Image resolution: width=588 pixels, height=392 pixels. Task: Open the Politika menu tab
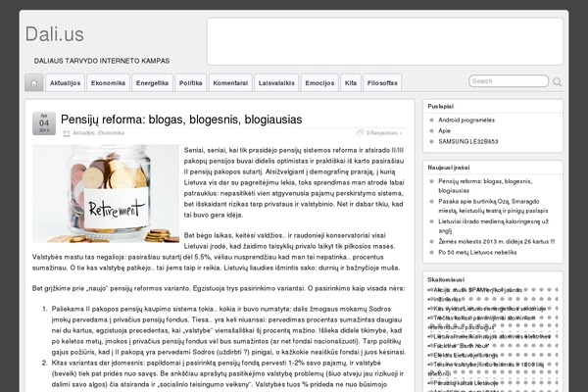(190, 83)
